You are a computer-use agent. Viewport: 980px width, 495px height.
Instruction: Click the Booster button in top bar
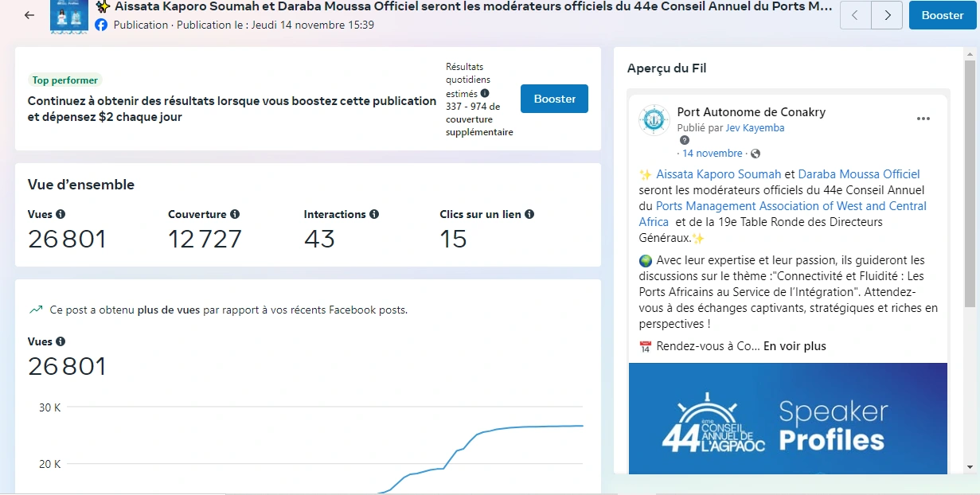point(943,15)
